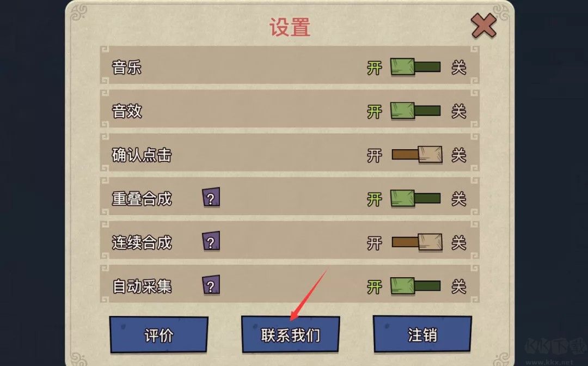Click the 评价 button
Image resolution: width=588 pixels, height=366 pixels.
coord(158,334)
